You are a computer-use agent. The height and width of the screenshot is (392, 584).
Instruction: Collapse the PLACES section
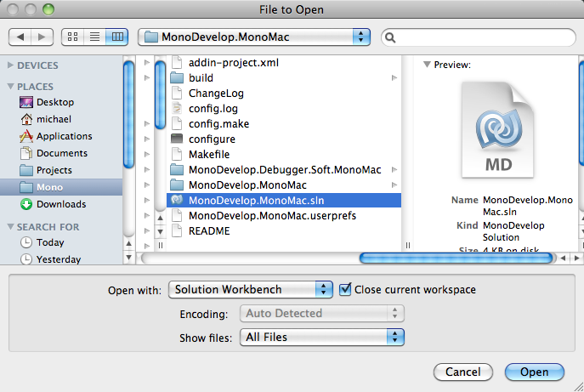point(10,87)
